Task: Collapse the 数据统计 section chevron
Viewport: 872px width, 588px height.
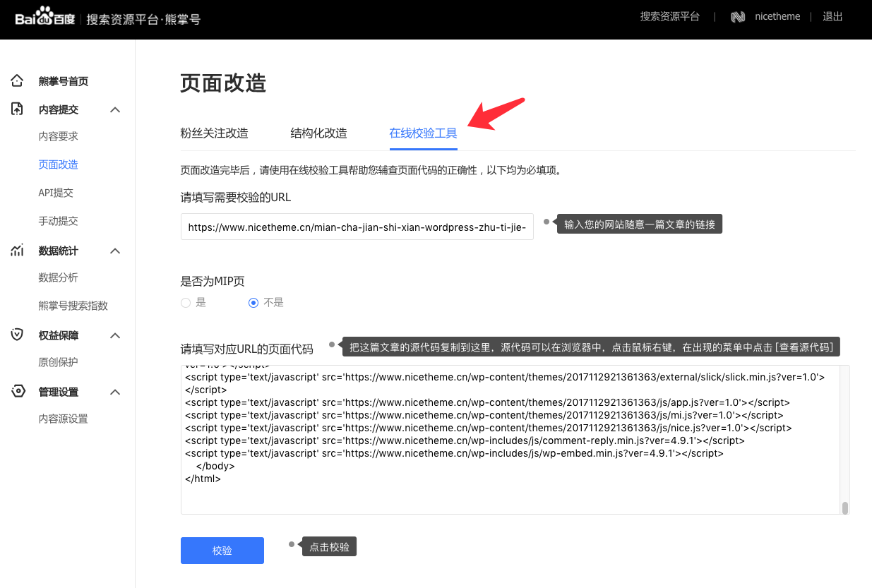Action: [x=116, y=251]
